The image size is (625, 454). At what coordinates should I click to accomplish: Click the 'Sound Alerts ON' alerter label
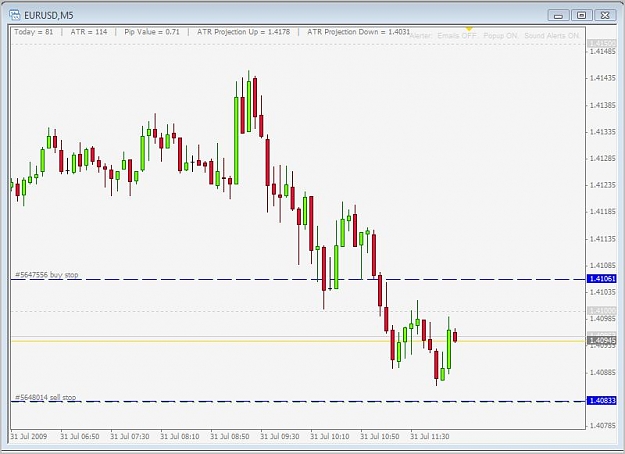552,36
